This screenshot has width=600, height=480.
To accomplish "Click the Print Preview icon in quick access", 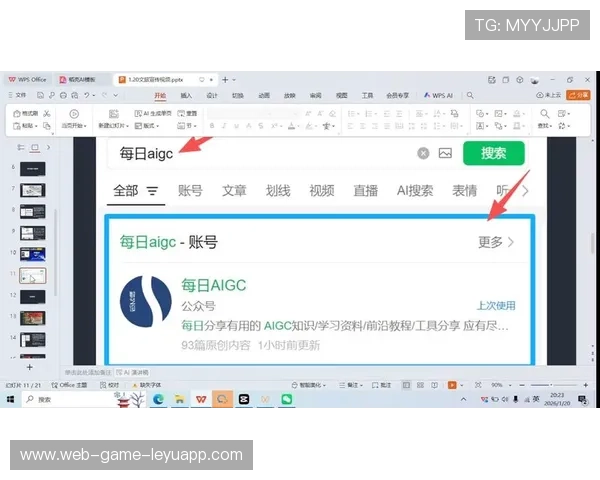I will coord(75,95).
